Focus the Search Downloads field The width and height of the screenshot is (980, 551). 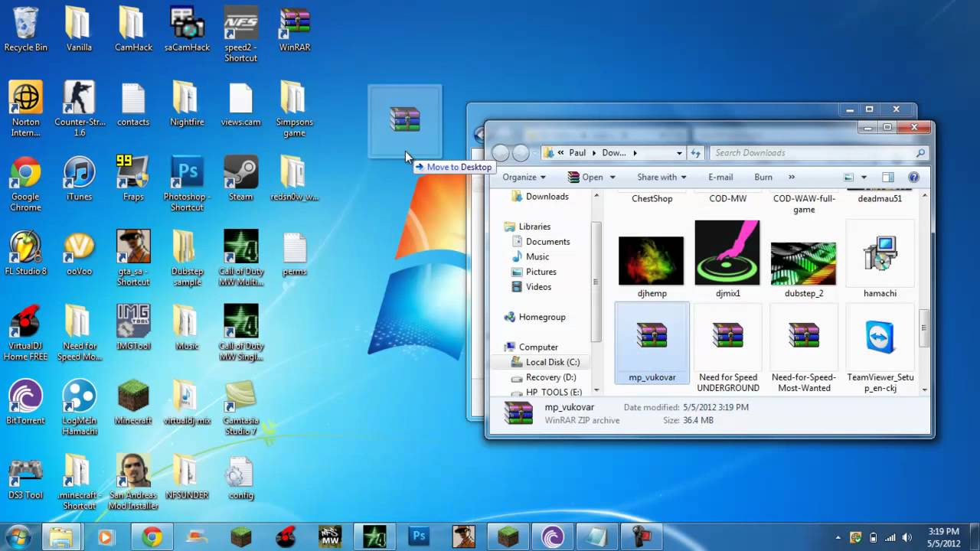(x=819, y=153)
